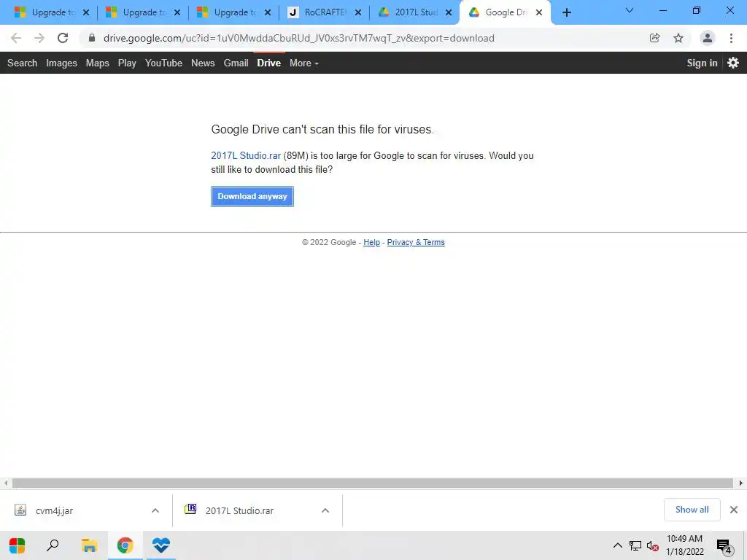Click the browser back arrow

tap(16, 38)
